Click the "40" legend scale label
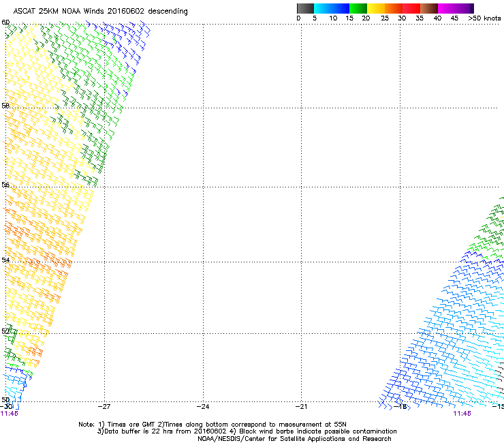Viewport: 504px width, 443px height. (437, 18)
